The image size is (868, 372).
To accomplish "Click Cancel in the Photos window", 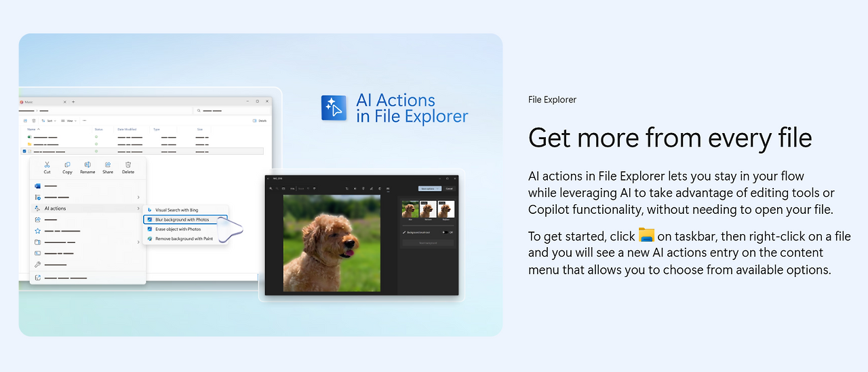I will pos(449,189).
